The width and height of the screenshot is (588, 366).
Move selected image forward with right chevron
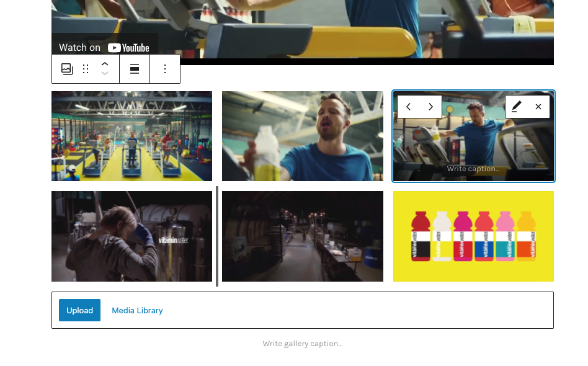click(x=430, y=107)
